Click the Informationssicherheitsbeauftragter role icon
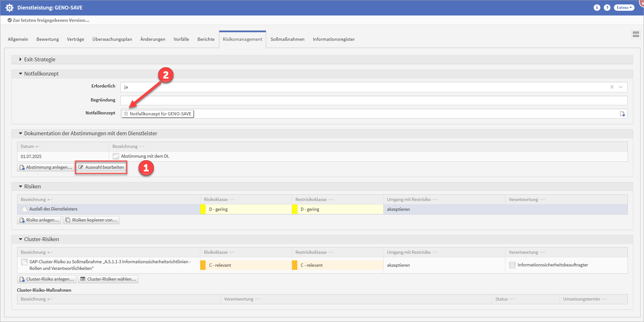Viewport: 644px width, 322px height. [x=512, y=265]
